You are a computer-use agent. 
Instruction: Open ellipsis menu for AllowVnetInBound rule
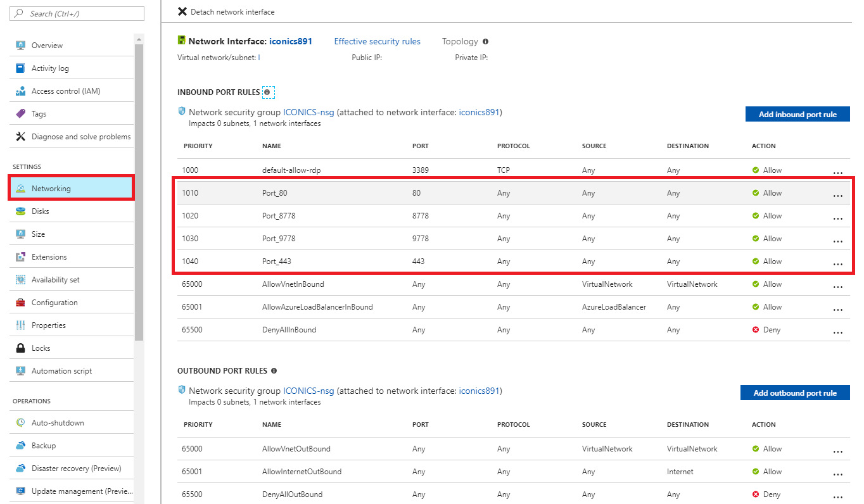coord(838,287)
